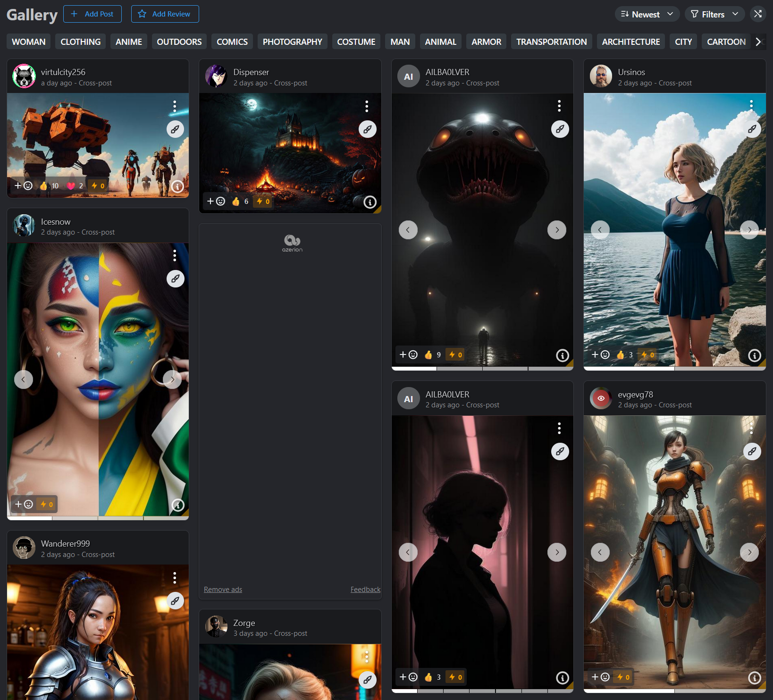Screen dimensions: 773x700
Task: Select the ARMOR tag
Action: click(487, 42)
